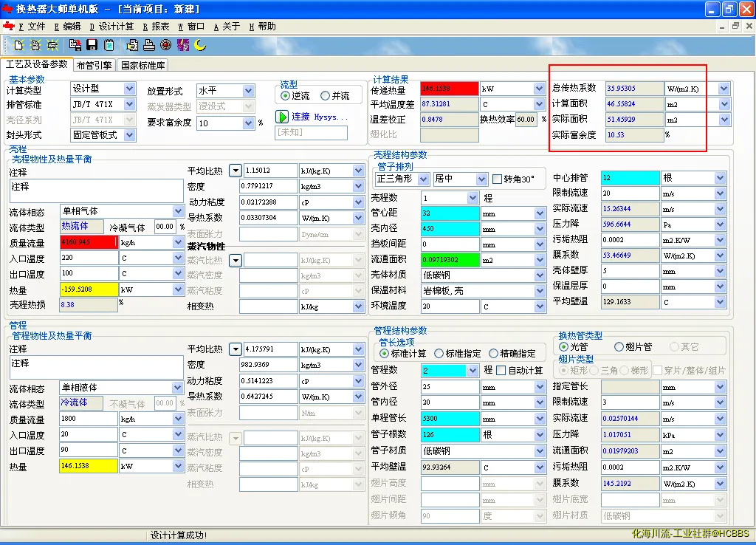This screenshot has height=545, width=756.
Task: Click the print preview document icon
Action: tap(132, 45)
